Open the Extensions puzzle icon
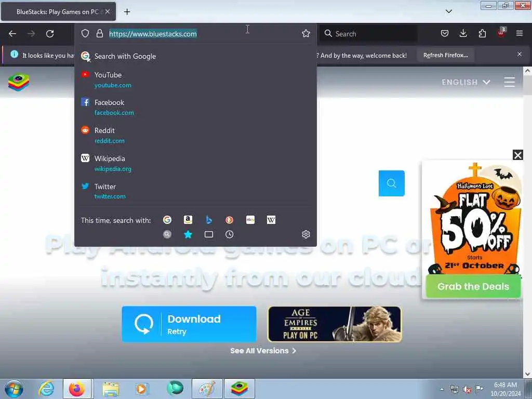This screenshot has height=399, width=532. tap(482, 33)
